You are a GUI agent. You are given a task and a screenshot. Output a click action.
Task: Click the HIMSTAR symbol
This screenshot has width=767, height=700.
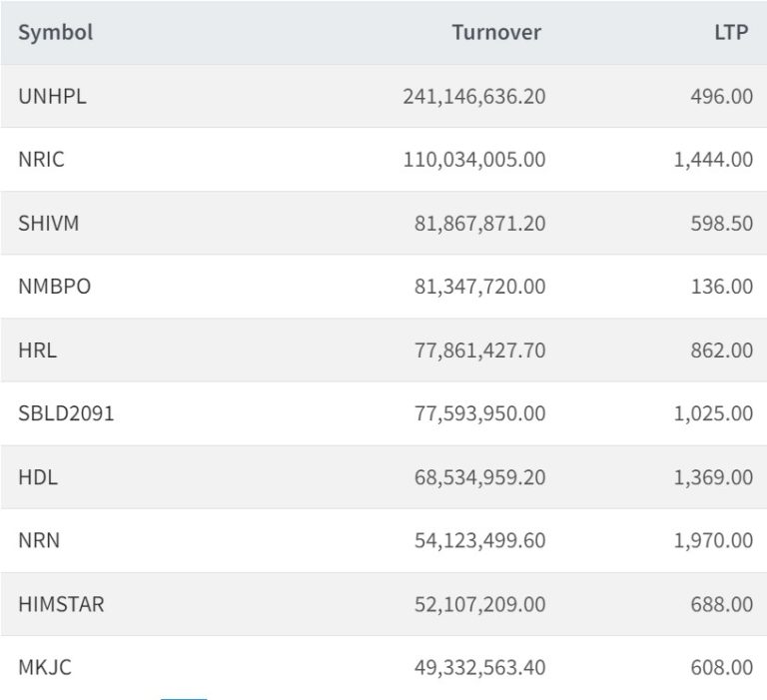(x=61, y=604)
